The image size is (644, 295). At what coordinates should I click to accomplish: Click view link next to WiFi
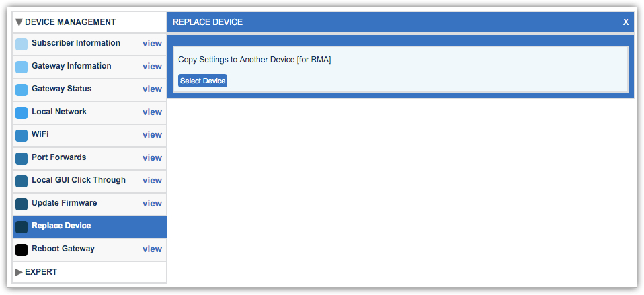pos(152,135)
